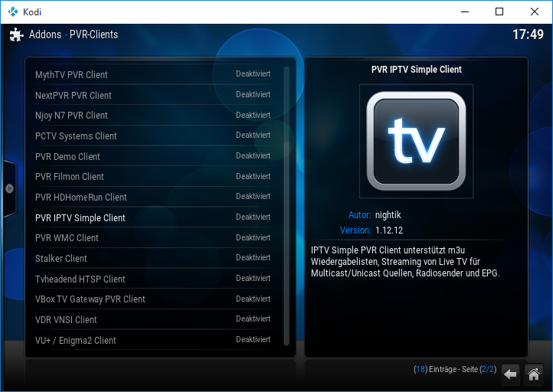The image size is (553, 392).
Task: Open VDR VNSI Client
Action: (x=153, y=319)
